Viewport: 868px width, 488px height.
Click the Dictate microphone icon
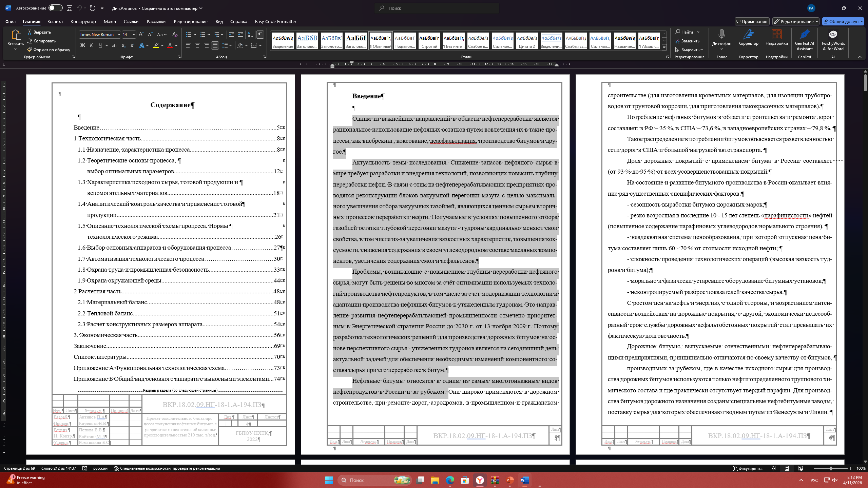tap(721, 35)
